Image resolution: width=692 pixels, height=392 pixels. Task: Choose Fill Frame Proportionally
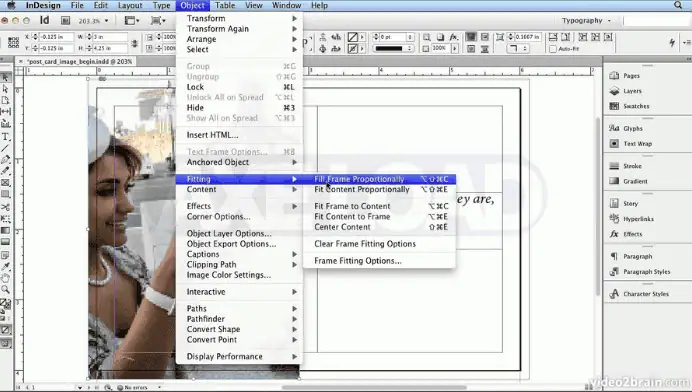click(380, 179)
